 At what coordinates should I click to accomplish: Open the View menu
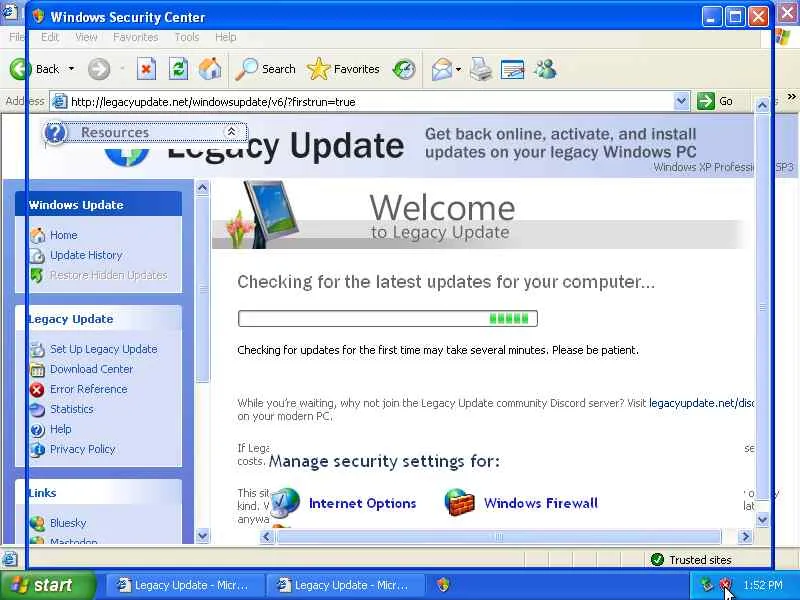coord(86,37)
